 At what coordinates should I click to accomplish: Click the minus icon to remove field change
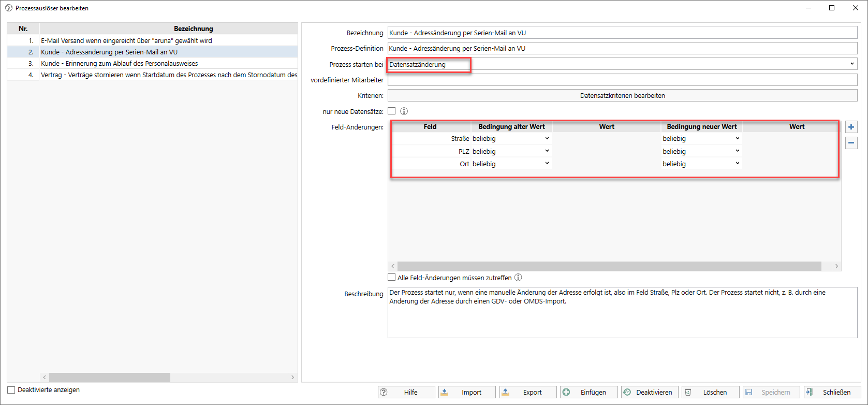[851, 143]
